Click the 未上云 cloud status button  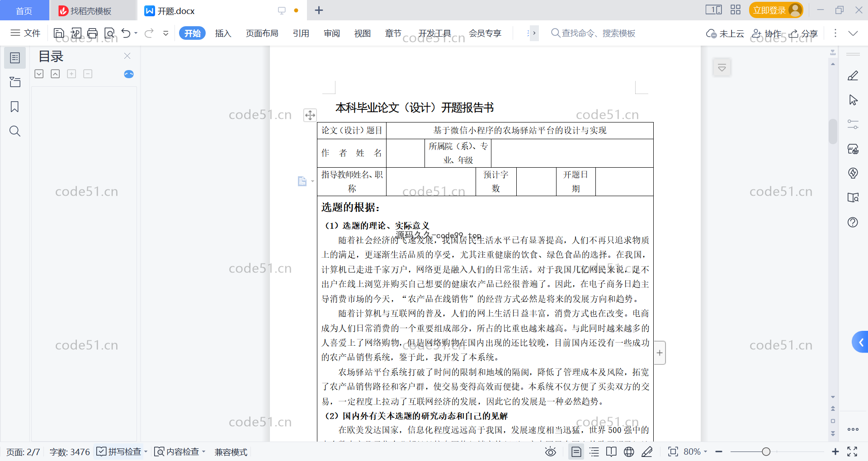tap(725, 33)
